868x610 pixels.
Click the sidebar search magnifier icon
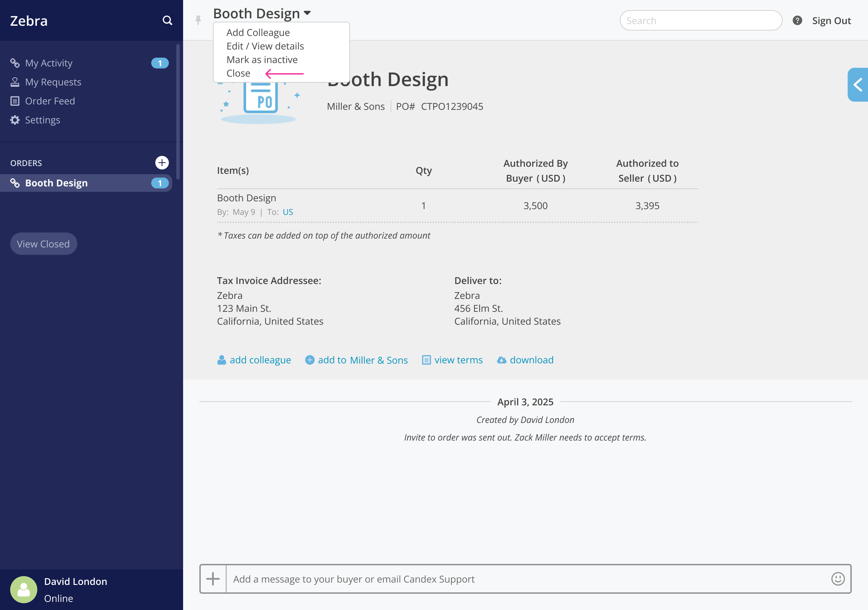pyautogui.click(x=167, y=20)
